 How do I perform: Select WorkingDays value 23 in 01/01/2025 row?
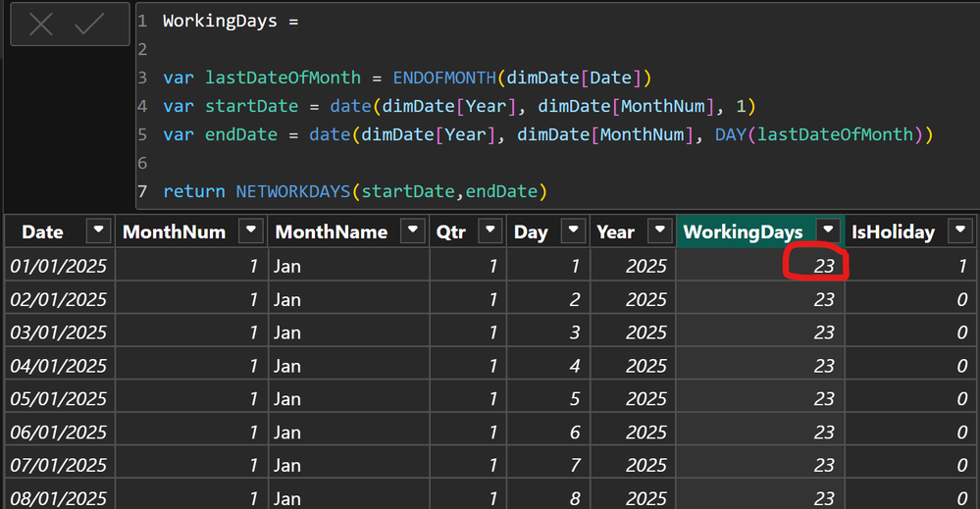point(760,266)
